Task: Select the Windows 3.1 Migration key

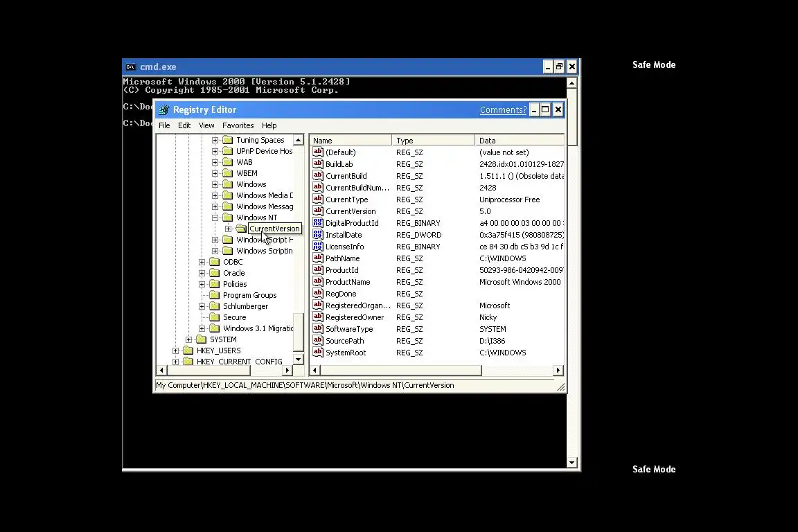Action: 258,328
